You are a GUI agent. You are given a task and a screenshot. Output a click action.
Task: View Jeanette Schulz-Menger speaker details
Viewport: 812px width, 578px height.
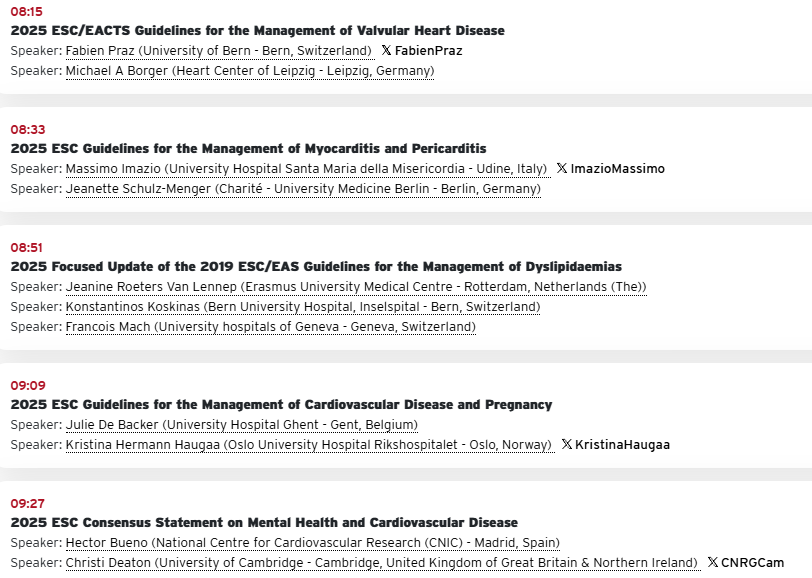[303, 189]
